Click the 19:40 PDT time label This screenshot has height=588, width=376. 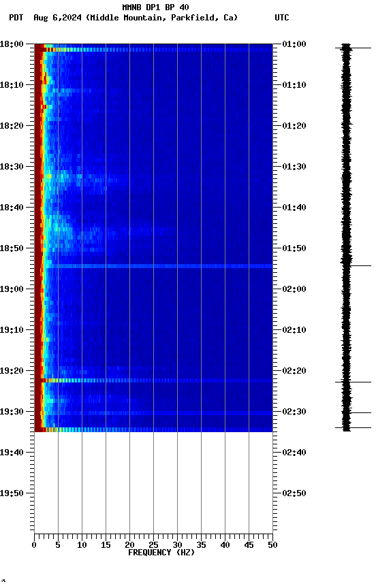(12, 453)
